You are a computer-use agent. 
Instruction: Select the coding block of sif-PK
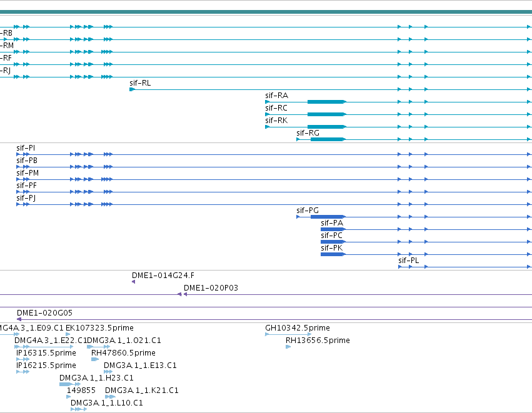[333, 254]
